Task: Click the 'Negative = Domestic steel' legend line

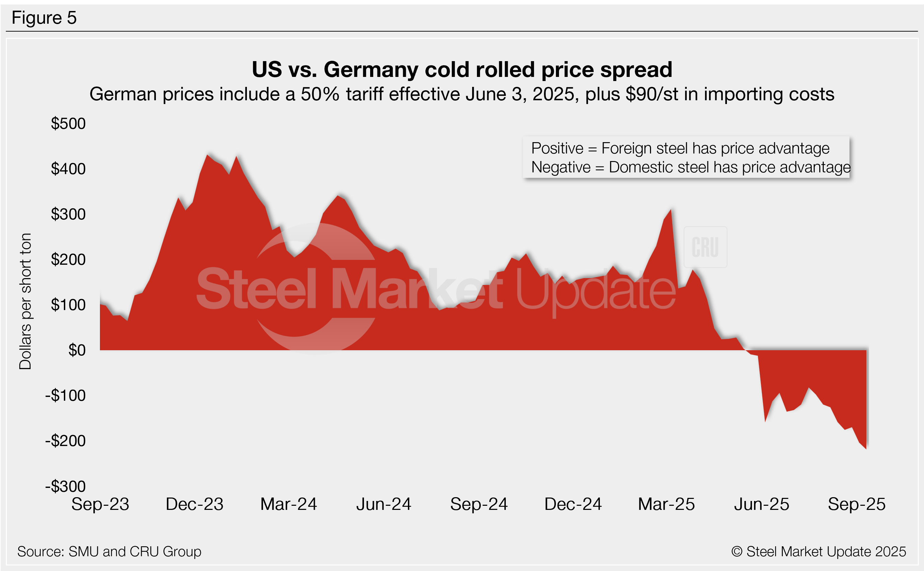Action: tap(690, 167)
